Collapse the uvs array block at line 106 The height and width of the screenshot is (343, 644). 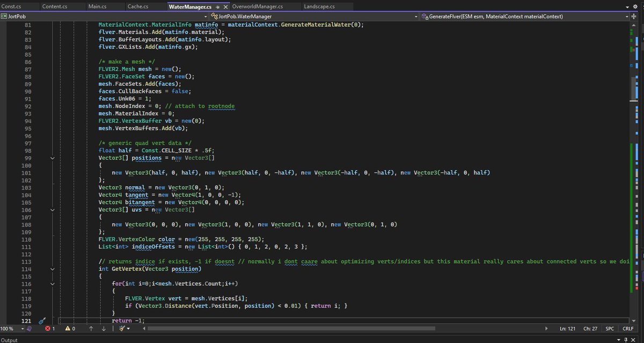(52, 210)
